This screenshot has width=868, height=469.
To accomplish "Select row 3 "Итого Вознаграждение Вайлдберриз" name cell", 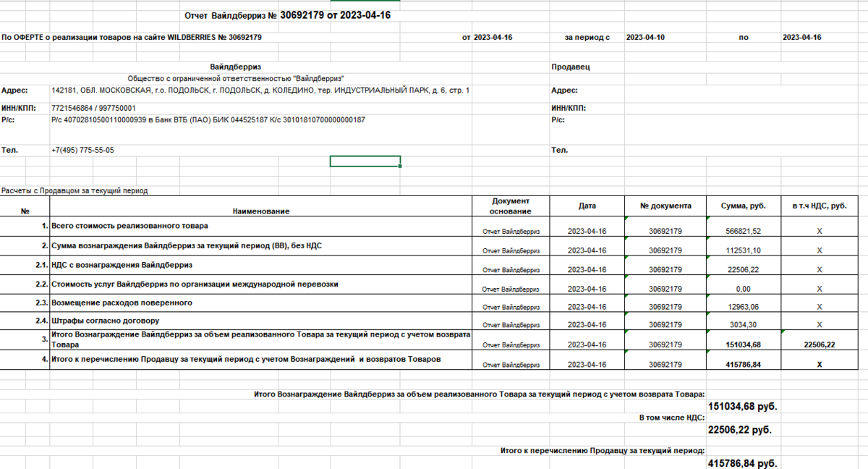I will coord(261,339).
